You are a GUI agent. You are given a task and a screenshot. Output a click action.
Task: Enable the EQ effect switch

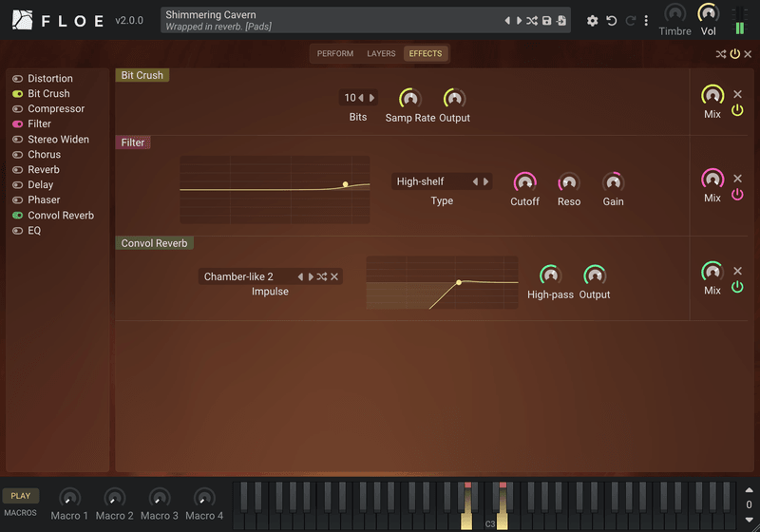(x=17, y=231)
